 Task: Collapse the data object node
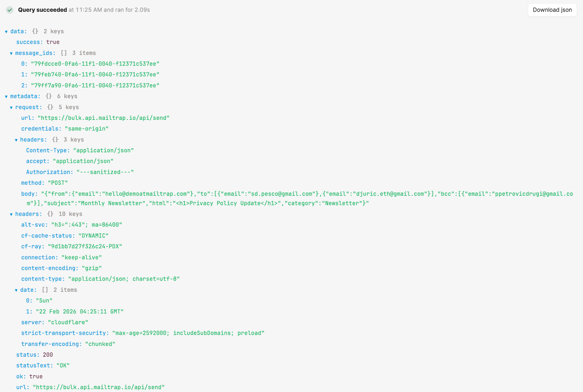6,32
